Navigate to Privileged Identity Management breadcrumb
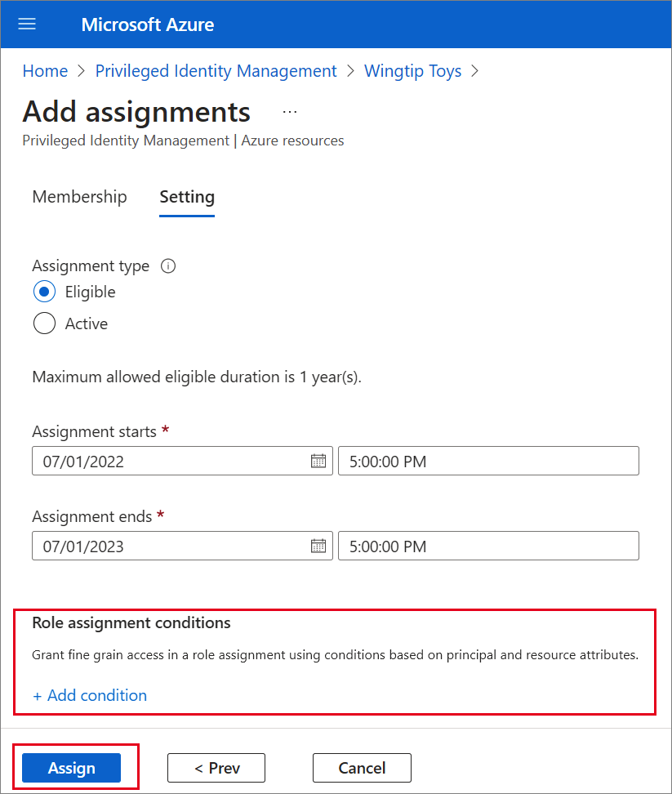Image resolution: width=672 pixels, height=794 pixels. (x=216, y=71)
